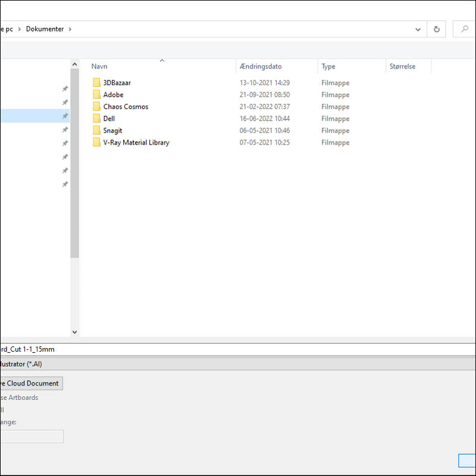
Task: Click the V-Ray Material Library folder name
Action: pyautogui.click(x=136, y=142)
